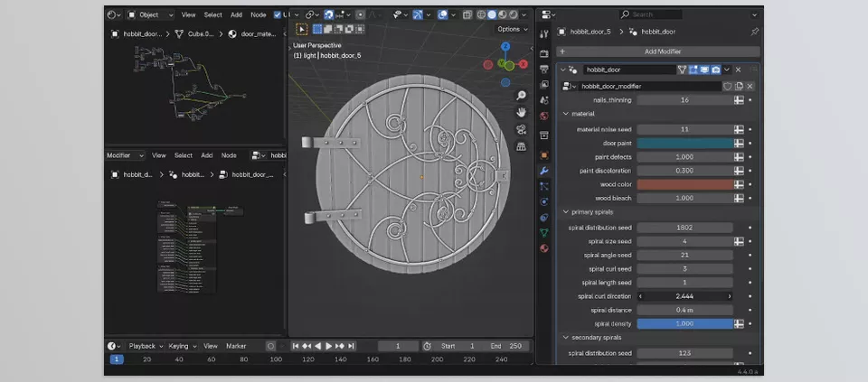Open Node menu in geometry nodes editor

(229, 155)
